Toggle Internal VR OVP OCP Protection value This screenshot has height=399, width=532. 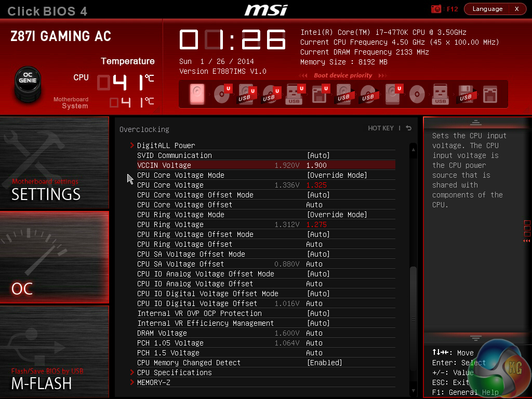tap(318, 313)
